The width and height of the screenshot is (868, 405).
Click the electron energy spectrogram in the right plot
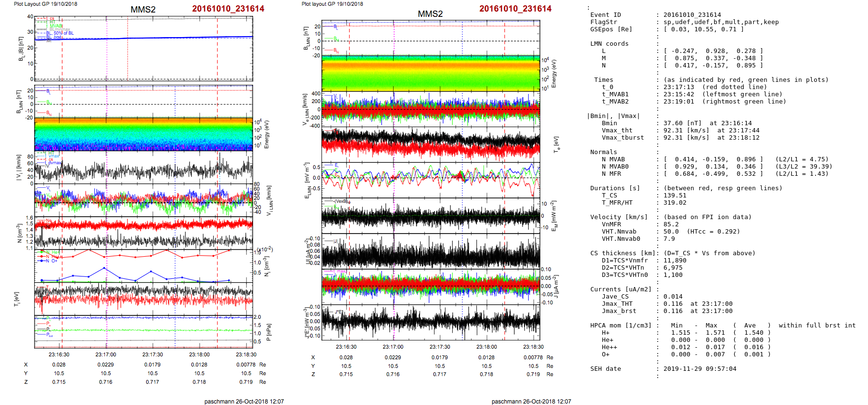pos(431,74)
